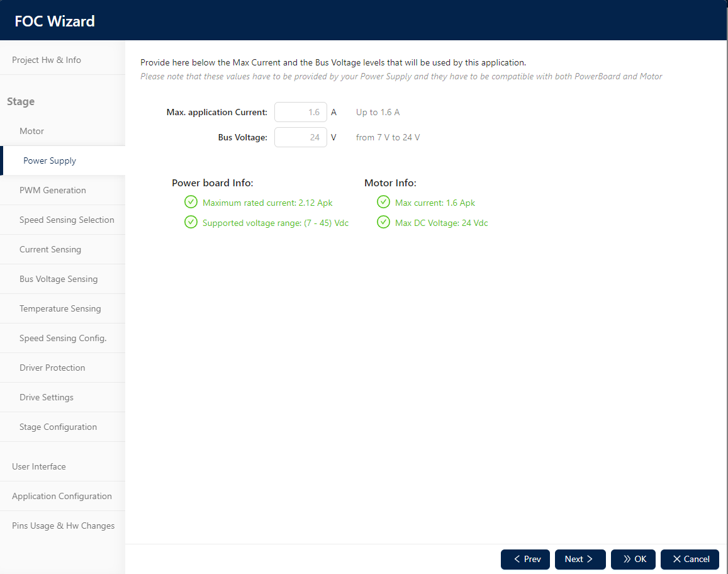This screenshot has width=728, height=574.
Task: Open PWM Generation settings
Action: pos(62,191)
